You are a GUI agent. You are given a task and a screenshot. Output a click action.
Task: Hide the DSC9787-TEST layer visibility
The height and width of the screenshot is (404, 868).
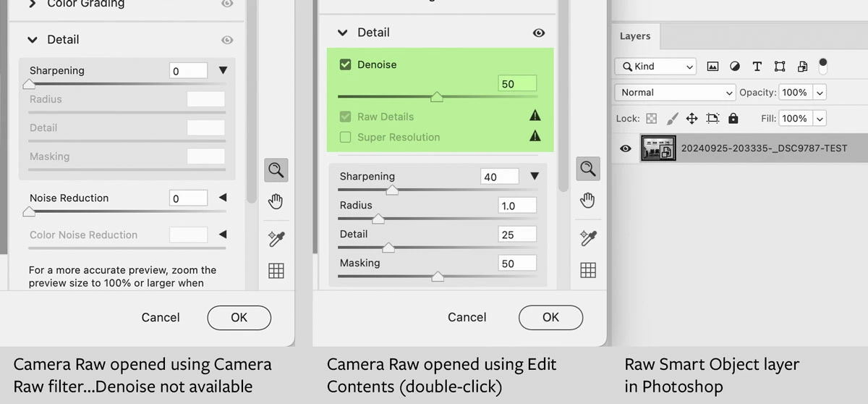coord(626,148)
